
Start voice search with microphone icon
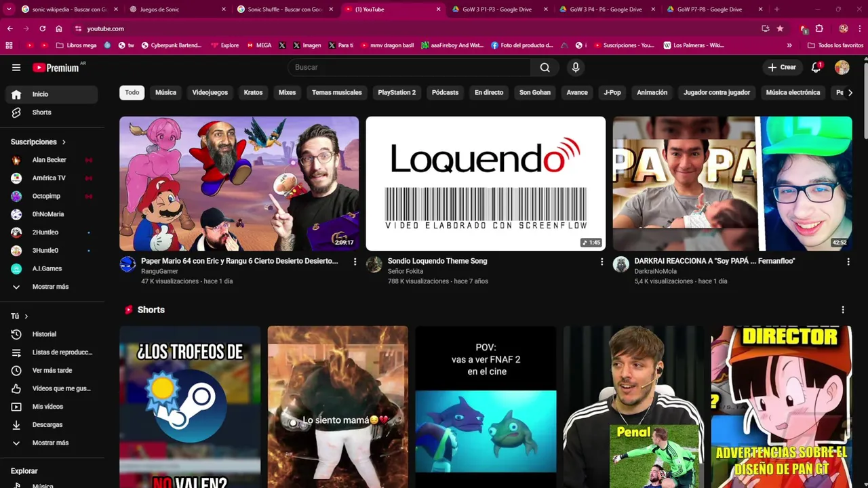(x=576, y=67)
